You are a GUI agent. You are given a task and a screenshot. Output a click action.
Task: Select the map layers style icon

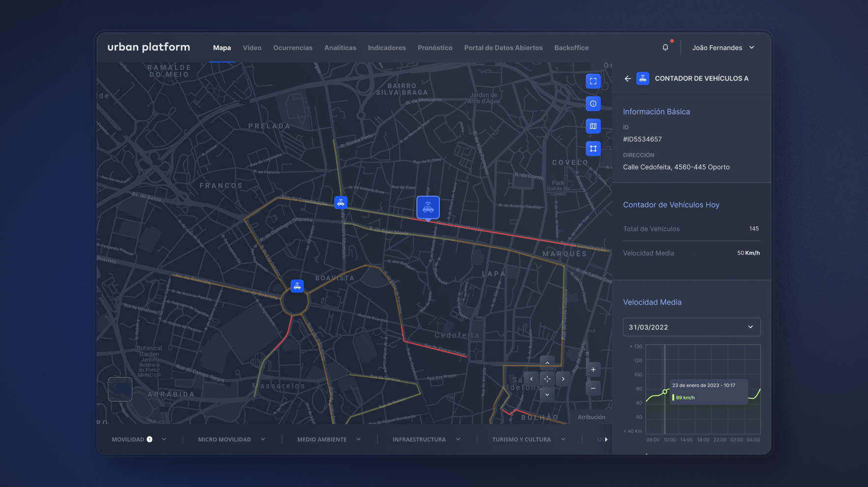(x=593, y=126)
